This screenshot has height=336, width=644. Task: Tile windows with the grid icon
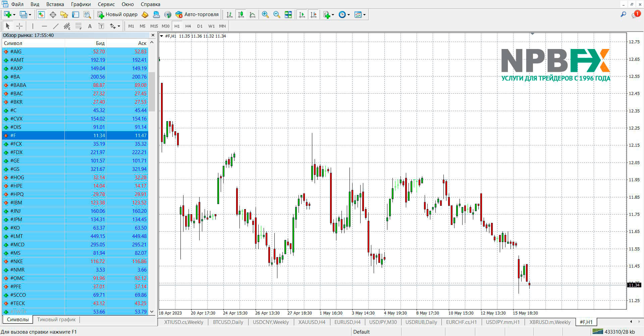tap(288, 14)
